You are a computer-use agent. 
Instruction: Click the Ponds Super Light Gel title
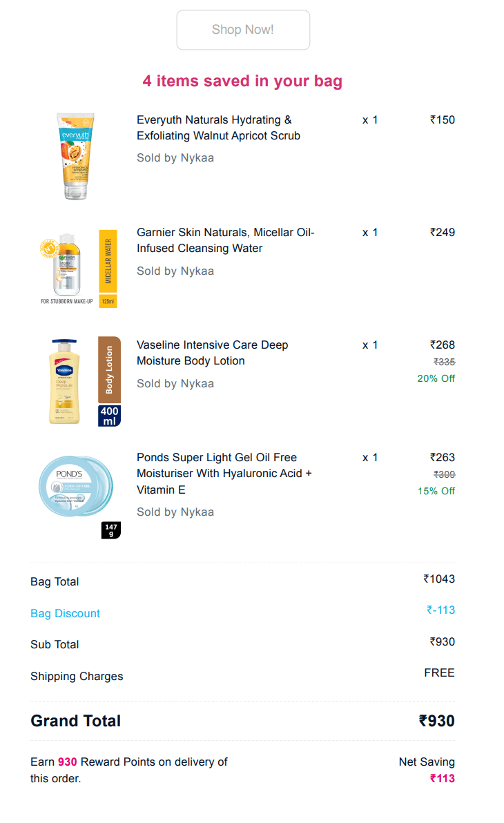[224, 474]
